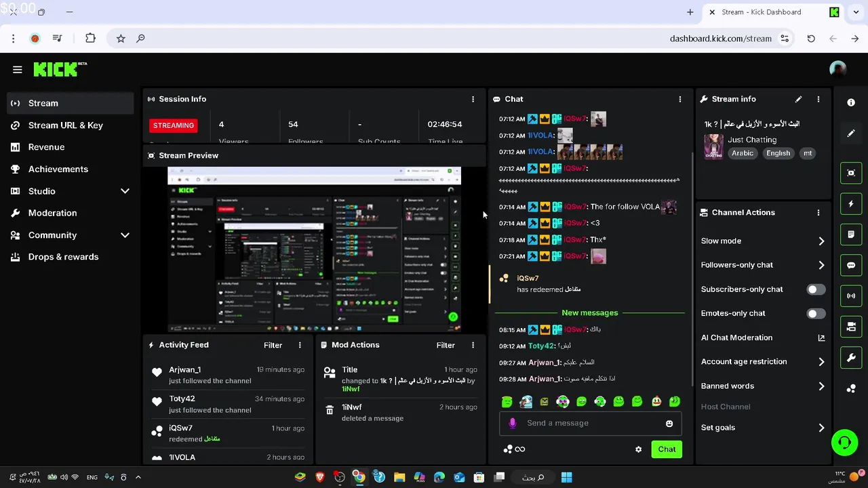Click username Toty42 in chat
The height and width of the screenshot is (488, 868).
[x=540, y=346]
